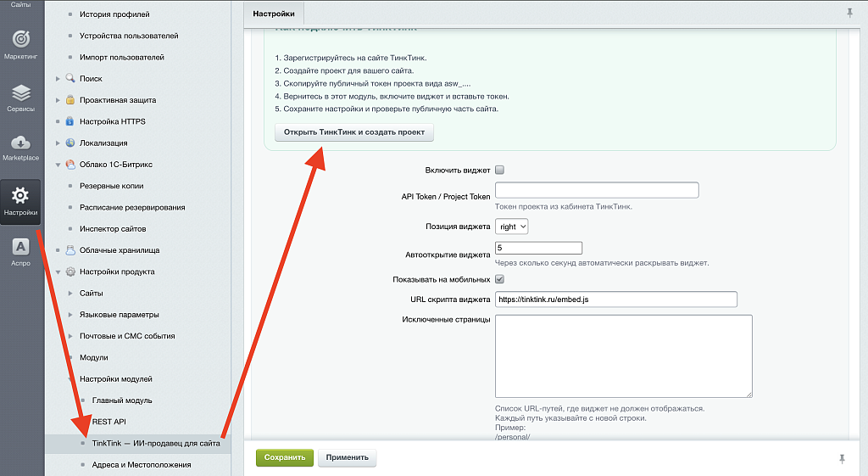Expand the Поиск tree node
Screen dimensions: 868x476
click(x=58, y=79)
